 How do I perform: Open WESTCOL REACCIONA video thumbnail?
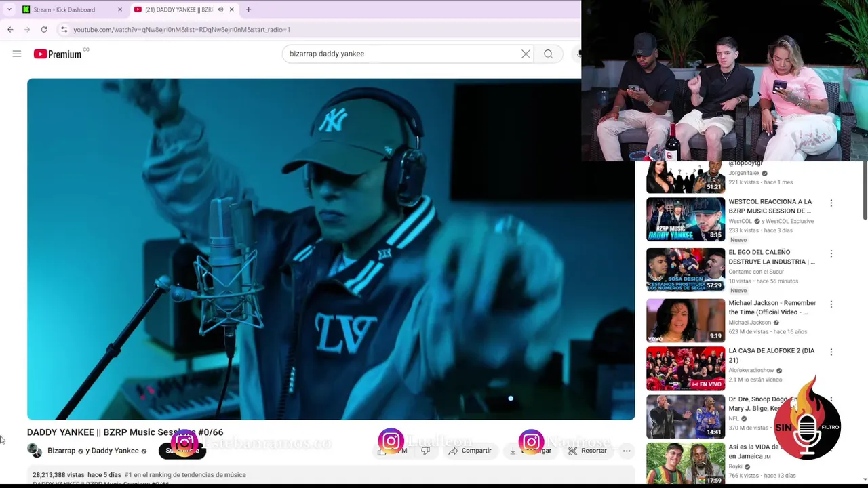click(x=686, y=219)
